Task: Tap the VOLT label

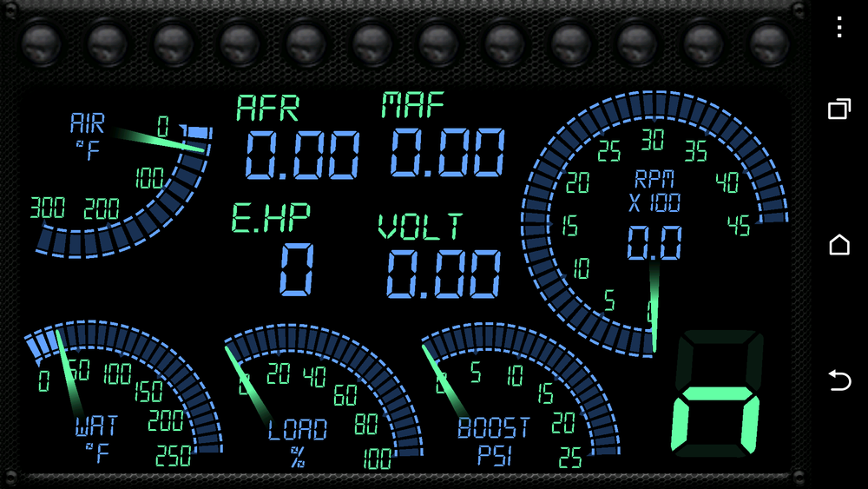Action: click(x=420, y=227)
